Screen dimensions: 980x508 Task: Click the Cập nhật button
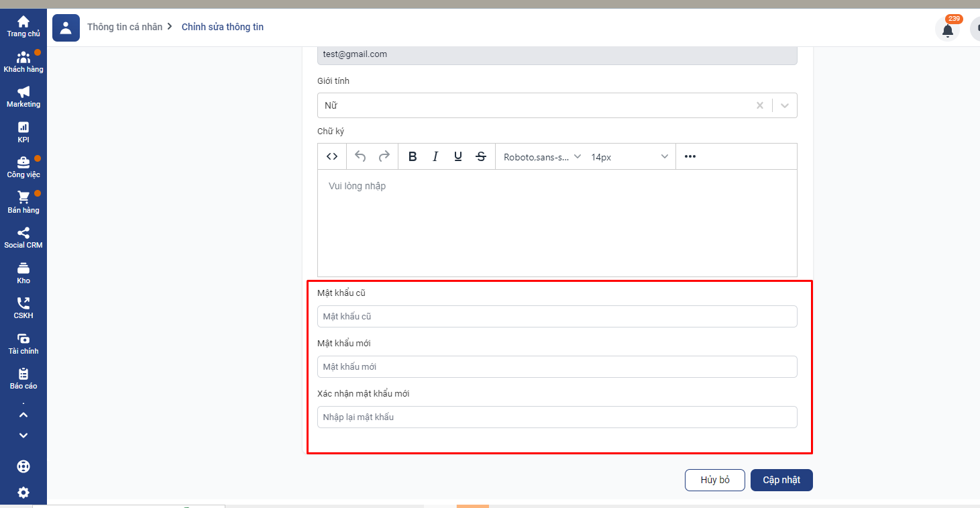781,480
